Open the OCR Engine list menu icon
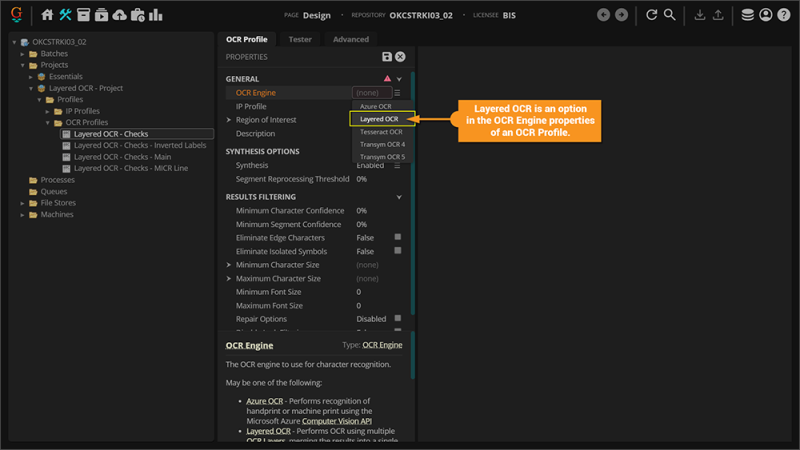This screenshot has height=450, width=800. (397, 93)
